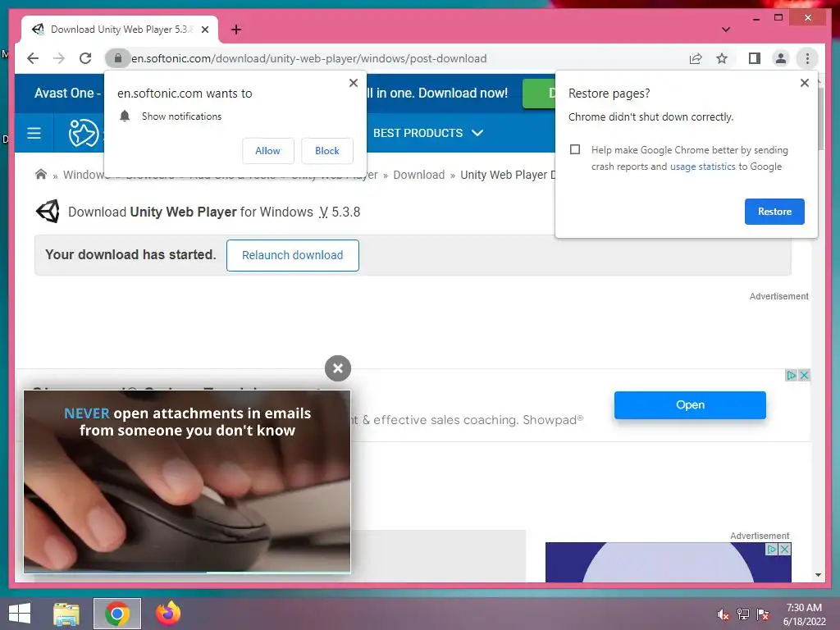Expand the tab search dropdown
This screenshot has width=840, height=630.
pyautogui.click(x=725, y=30)
